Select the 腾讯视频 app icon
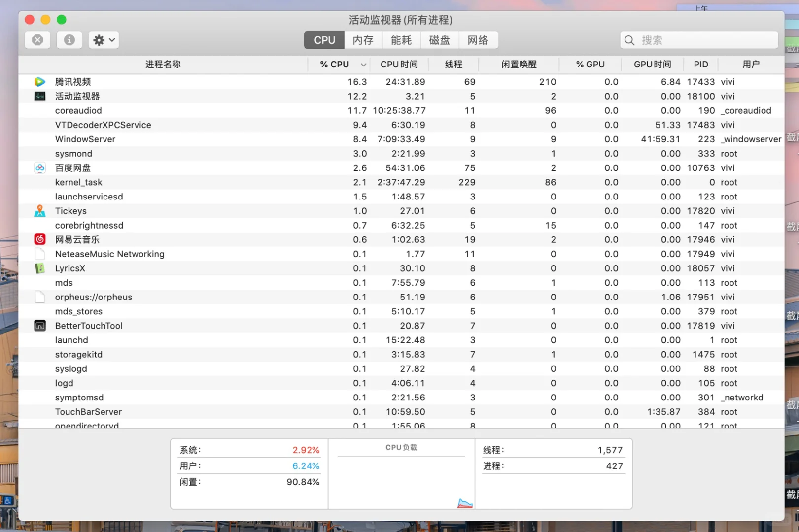 click(x=39, y=81)
